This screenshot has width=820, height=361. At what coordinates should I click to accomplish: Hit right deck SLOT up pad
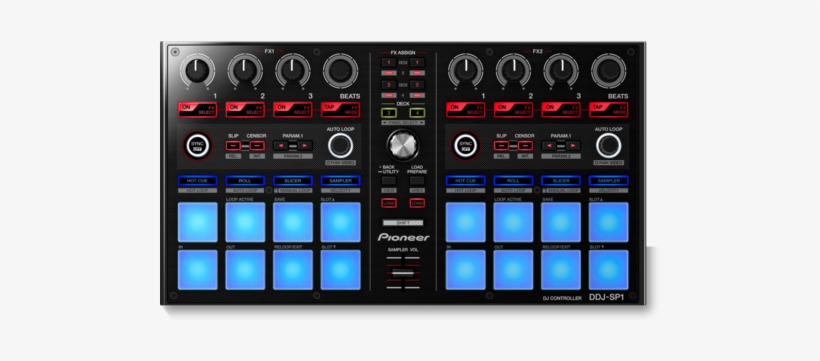point(609,222)
